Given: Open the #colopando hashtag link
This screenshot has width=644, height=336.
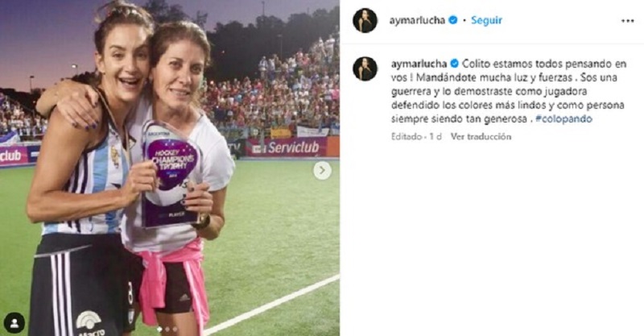Looking at the screenshot, I should tap(563, 119).
